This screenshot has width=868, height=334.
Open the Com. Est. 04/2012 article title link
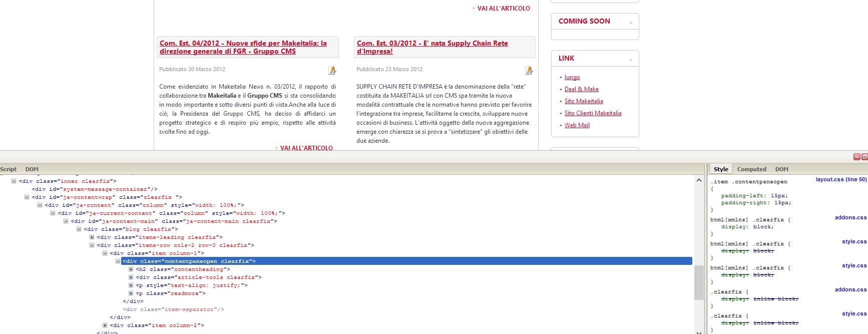tap(243, 47)
